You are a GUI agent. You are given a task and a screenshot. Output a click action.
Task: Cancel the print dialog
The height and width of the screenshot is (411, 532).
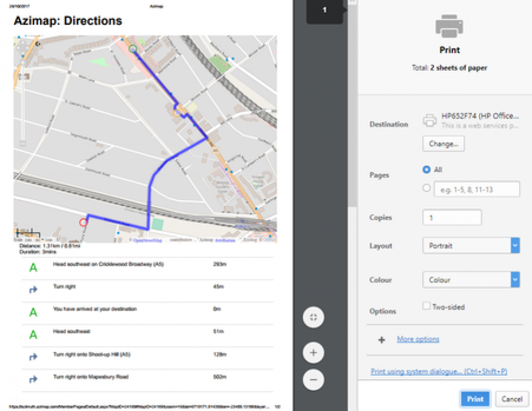click(x=512, y=399)
